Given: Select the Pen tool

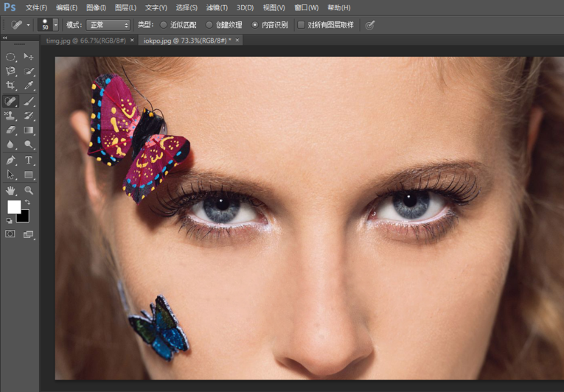Looking at the screenshot, I should (11, 160).
